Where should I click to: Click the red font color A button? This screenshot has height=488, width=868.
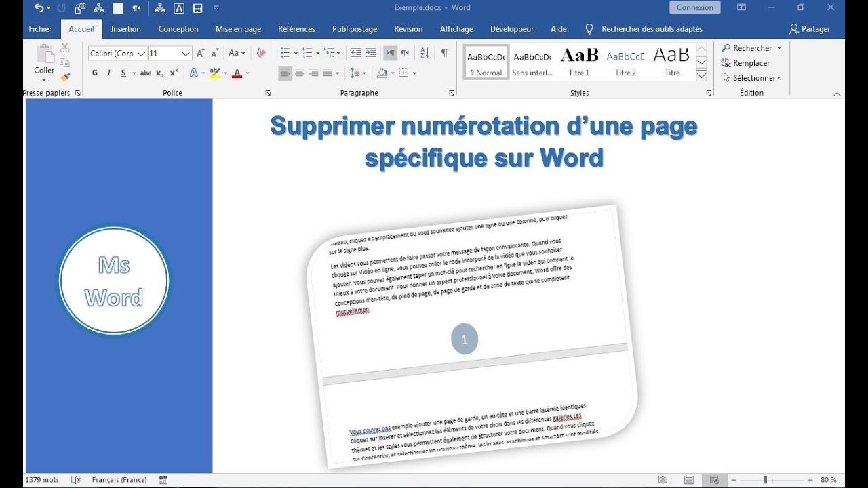click(x=237, y=73)
